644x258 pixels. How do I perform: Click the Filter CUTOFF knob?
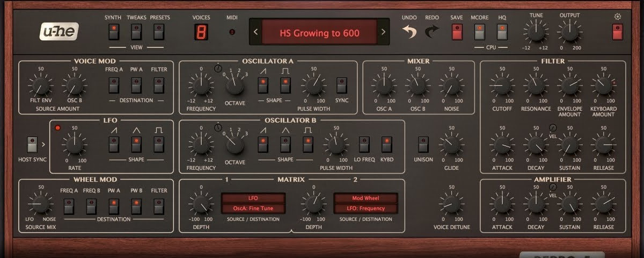501,85
